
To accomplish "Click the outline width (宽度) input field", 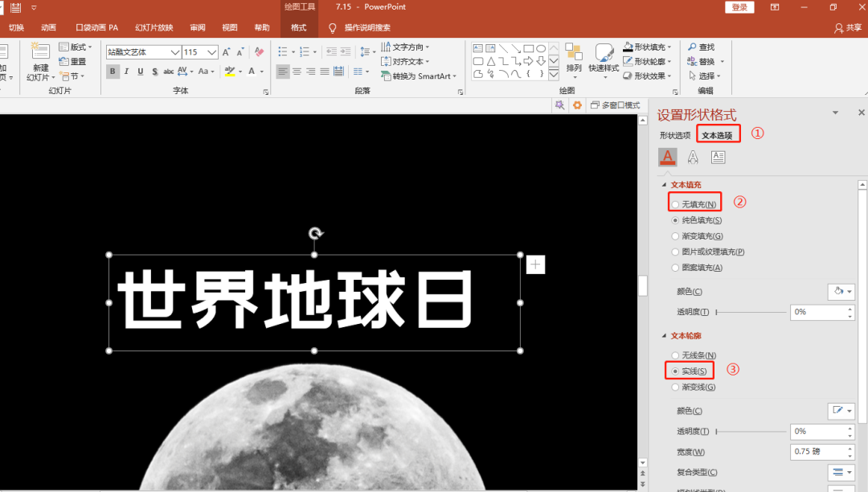I will (x=818, y=452).
